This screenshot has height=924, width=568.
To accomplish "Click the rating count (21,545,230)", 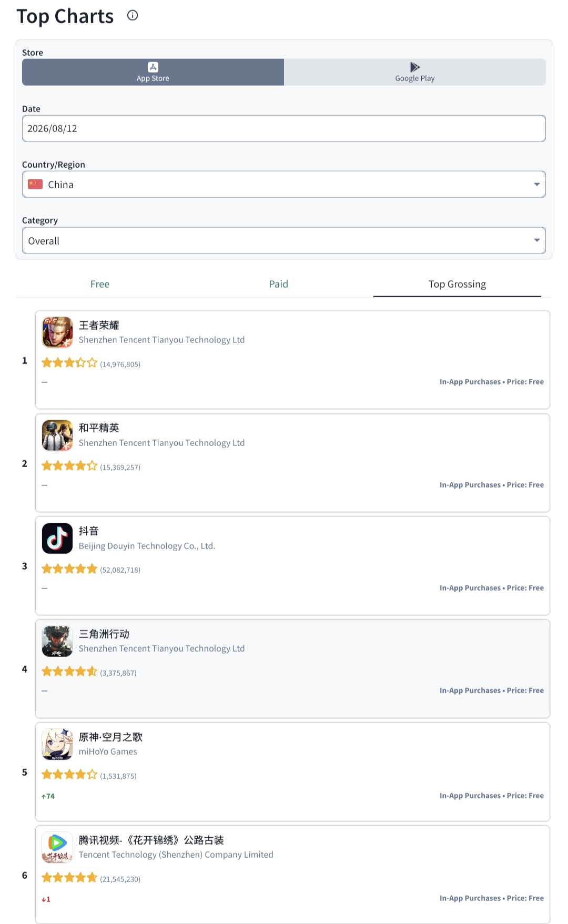I will click(x=120, y=879).
